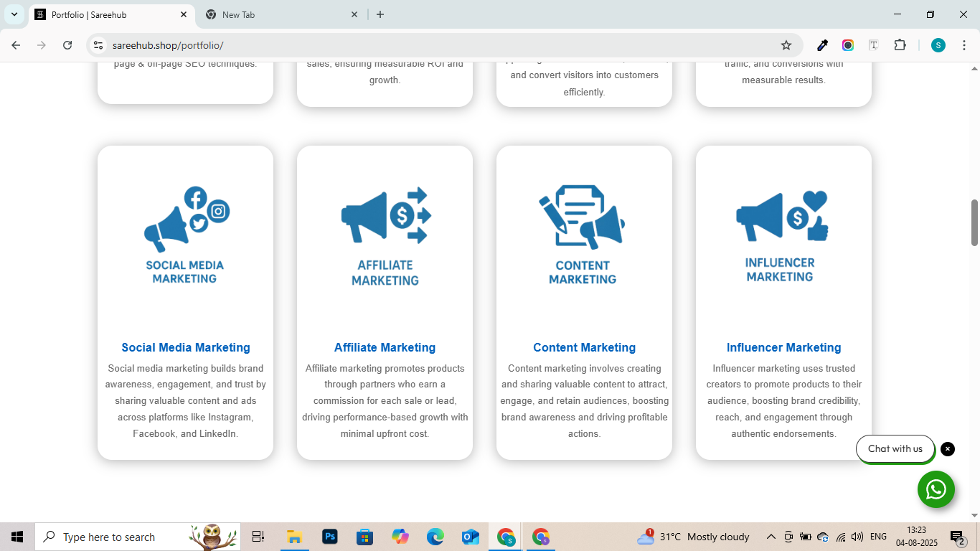Open Photoshop from the taskbar

(330, 537)
